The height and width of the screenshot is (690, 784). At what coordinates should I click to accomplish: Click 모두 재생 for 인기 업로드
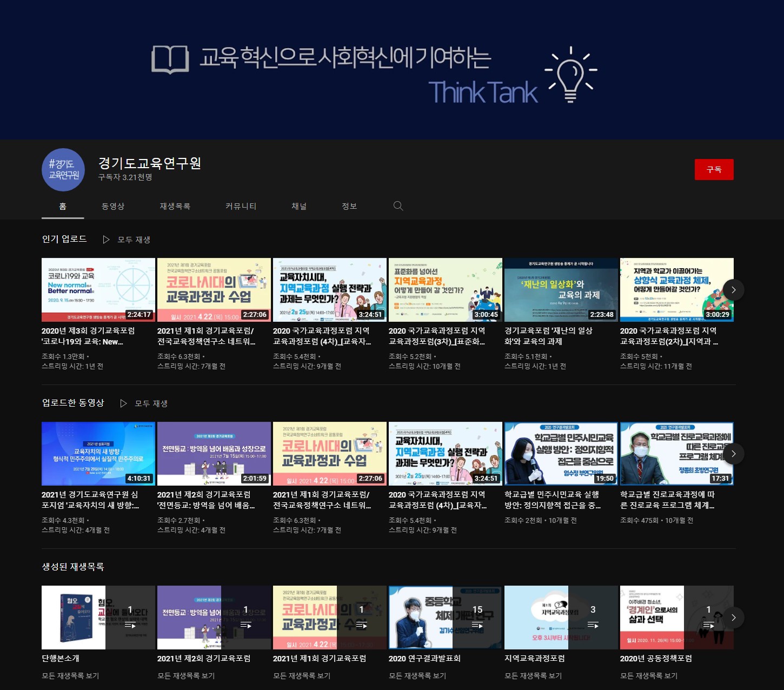pyautogui.click(x=134, y=240)
